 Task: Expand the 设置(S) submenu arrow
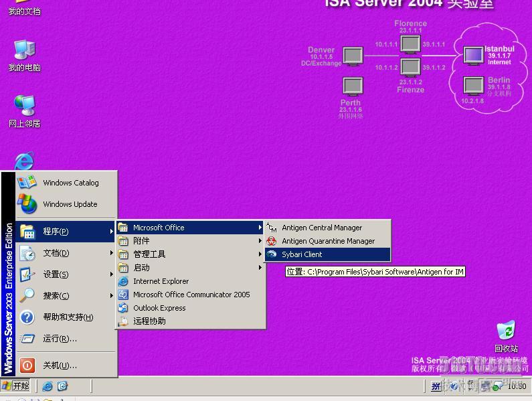tap(111, 274)
